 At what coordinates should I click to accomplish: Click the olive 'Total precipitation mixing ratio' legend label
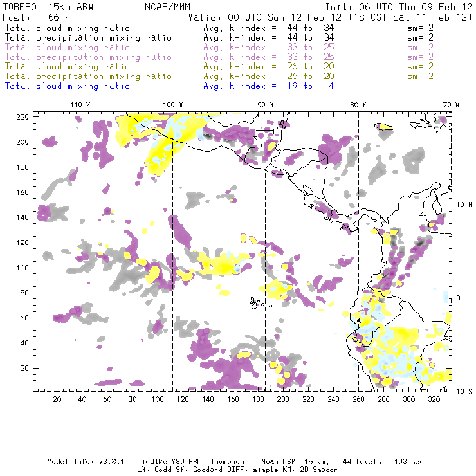click(x=88, y=76)
